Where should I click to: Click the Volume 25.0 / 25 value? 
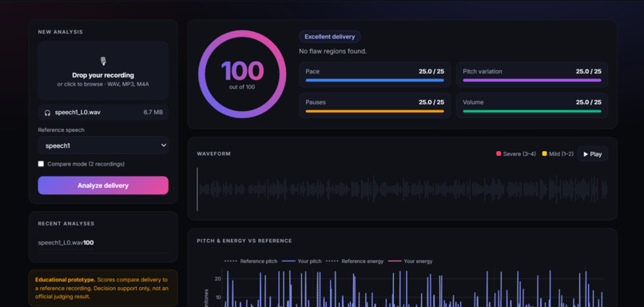[x=589, y=102]
